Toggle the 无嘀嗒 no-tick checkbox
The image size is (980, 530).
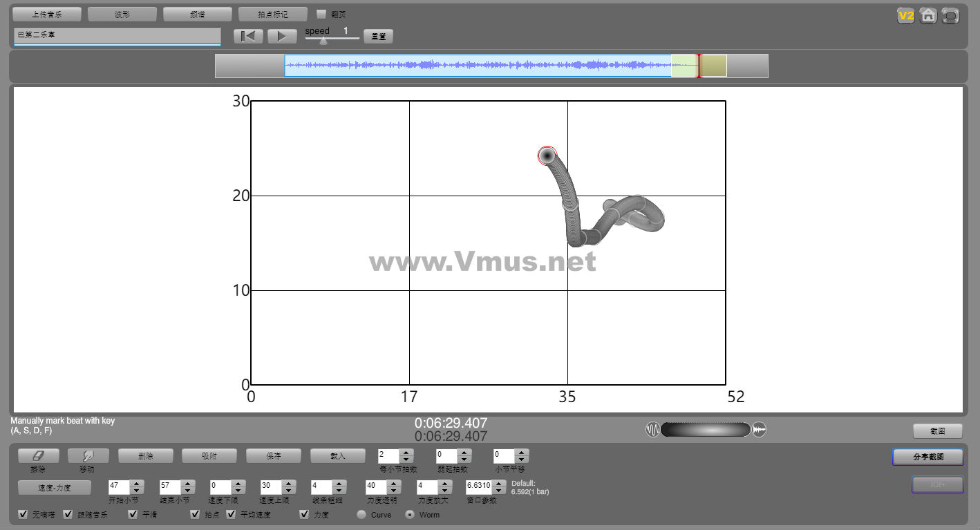click(x=23, y=515)
